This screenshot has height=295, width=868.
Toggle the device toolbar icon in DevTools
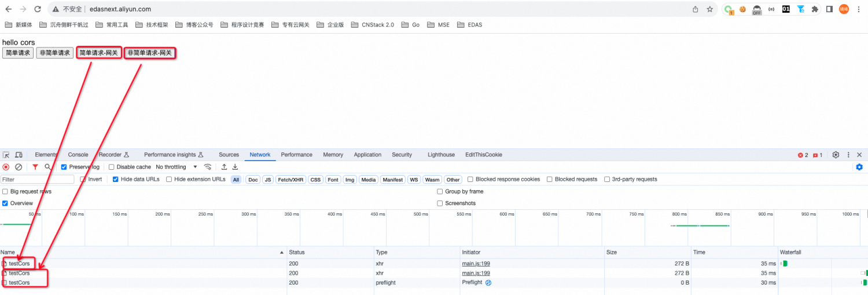click(19, 155)
